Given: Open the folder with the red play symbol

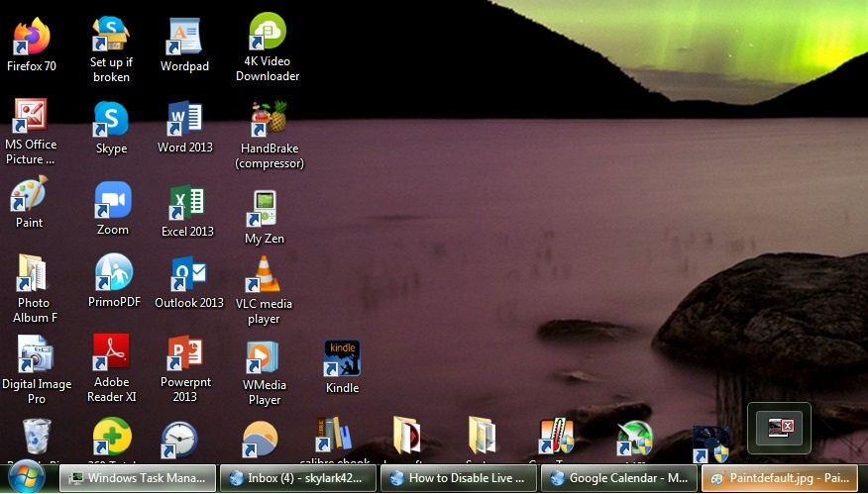Looking at the screenshot, I should (406, 436).
